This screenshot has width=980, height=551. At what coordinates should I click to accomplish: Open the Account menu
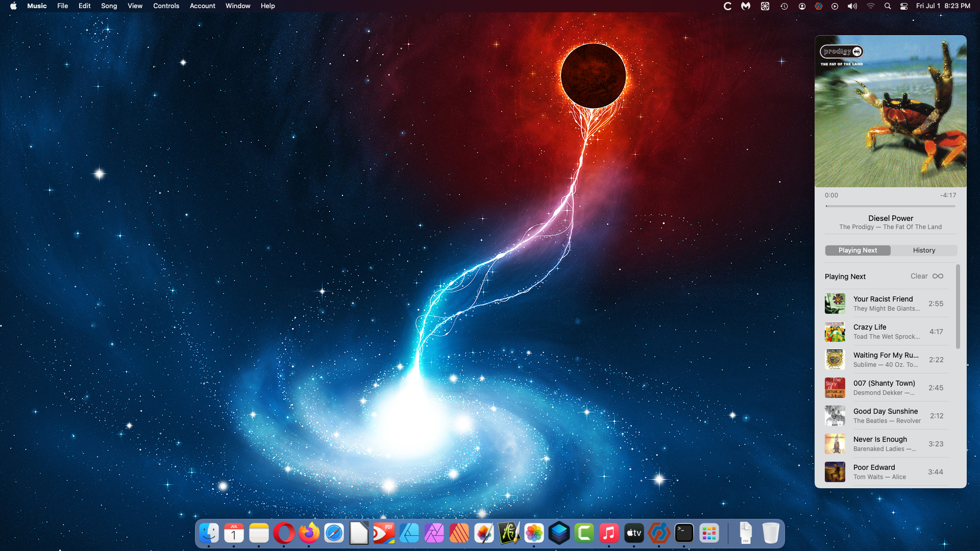coord(202,6)
